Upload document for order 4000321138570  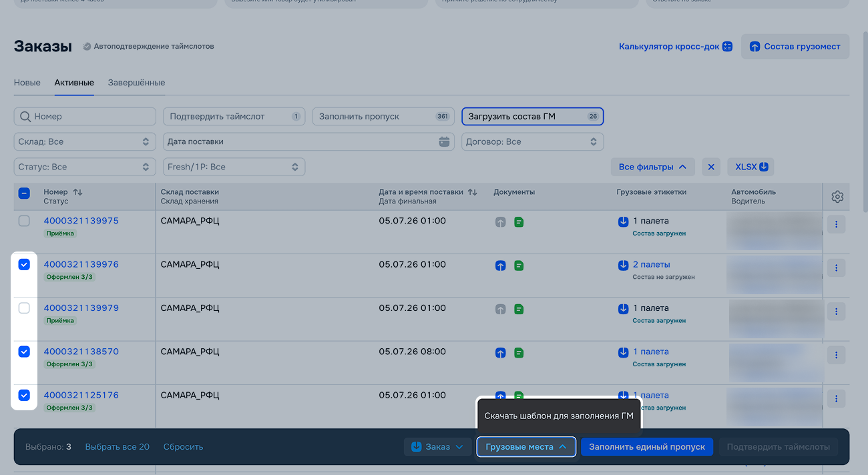point(501,353)
